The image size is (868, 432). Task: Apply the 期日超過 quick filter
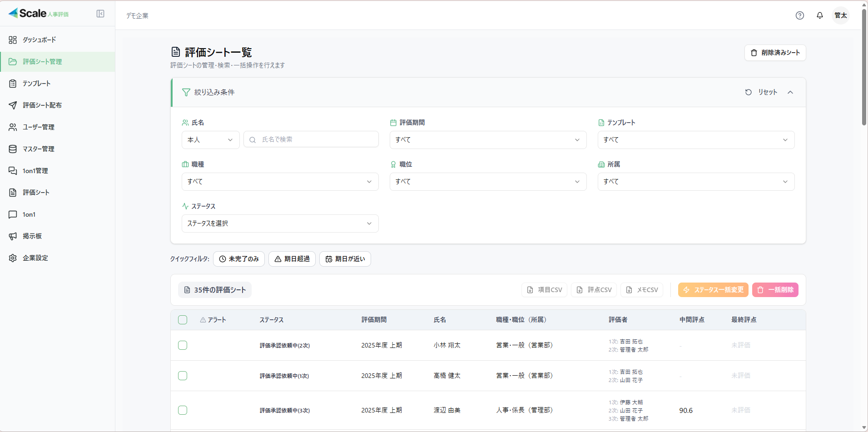[x=292, y=259]
